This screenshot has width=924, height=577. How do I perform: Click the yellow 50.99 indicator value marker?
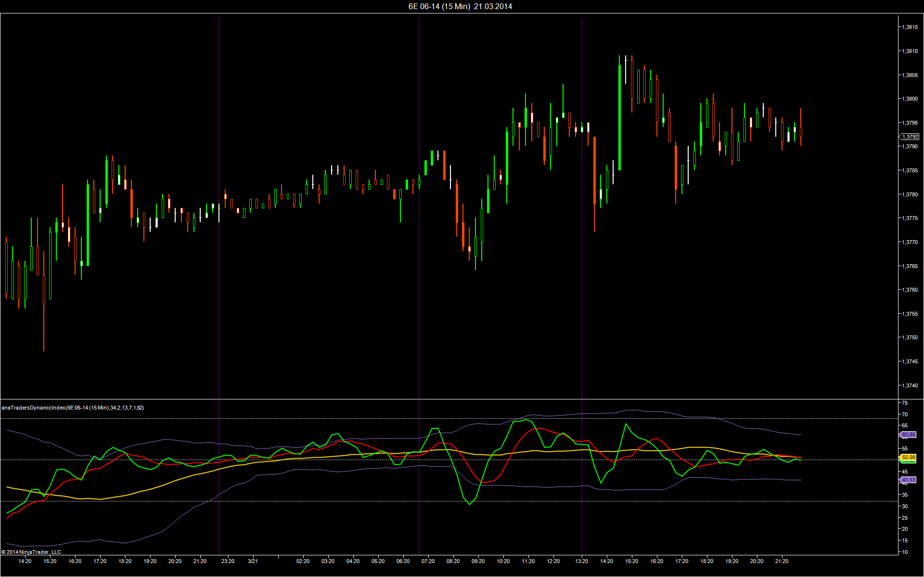[x=909, y=457]
